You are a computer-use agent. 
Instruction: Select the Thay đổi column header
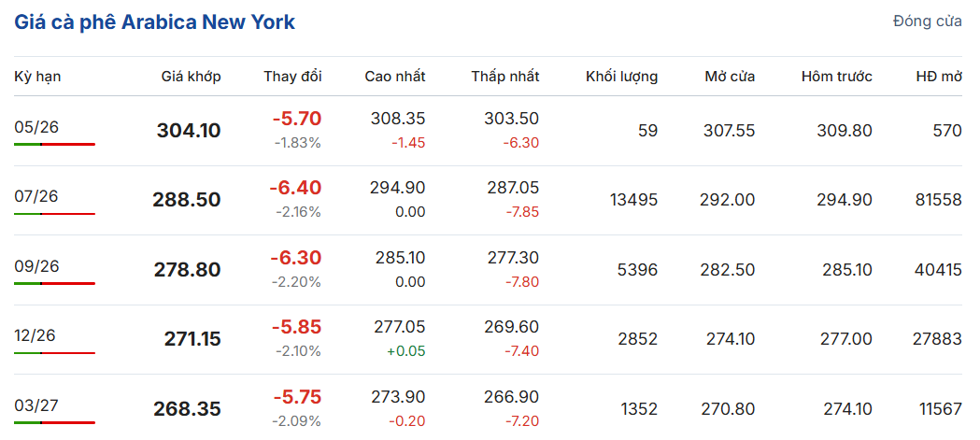tap(292, 77)
